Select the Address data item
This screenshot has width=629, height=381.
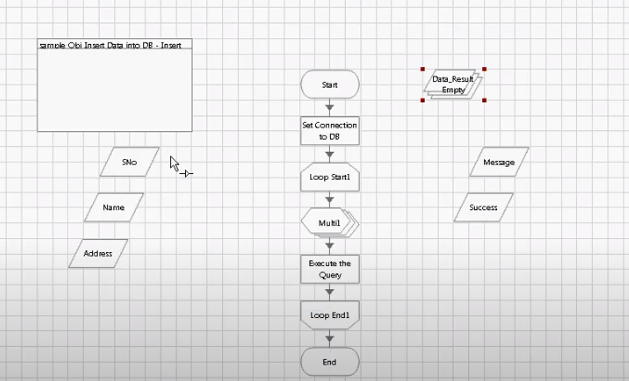[x=98, y=253]
